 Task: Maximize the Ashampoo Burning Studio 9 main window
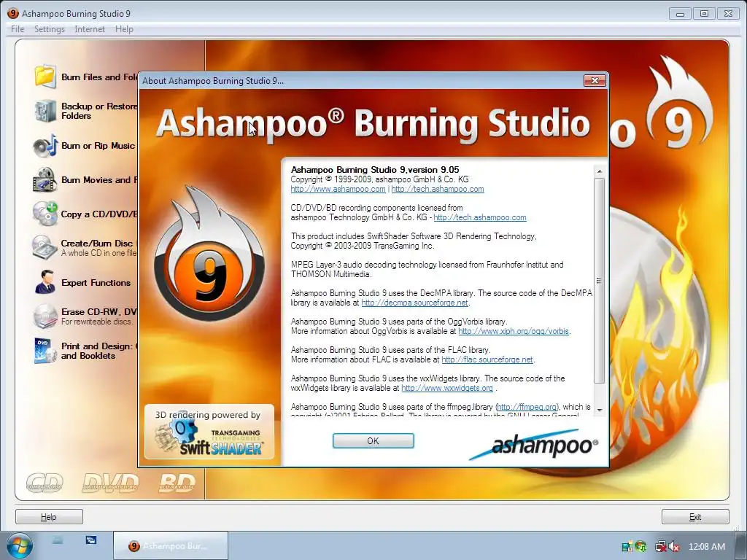pyautogui.click(x=704, y=14)
